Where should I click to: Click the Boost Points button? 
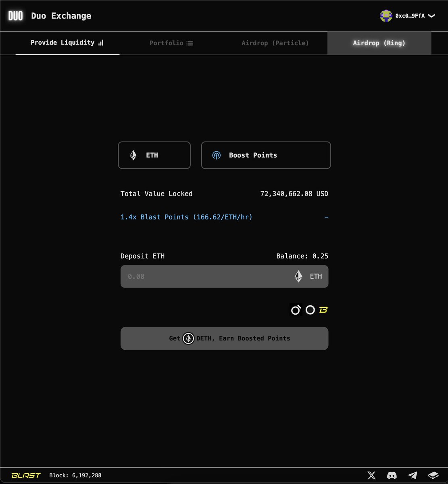(x=266, y=155)
